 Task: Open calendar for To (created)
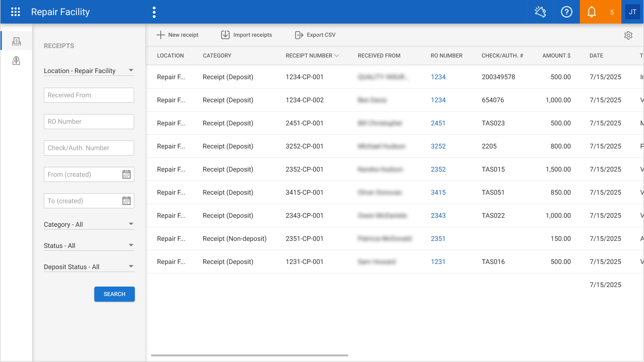(x=126, y=201)
